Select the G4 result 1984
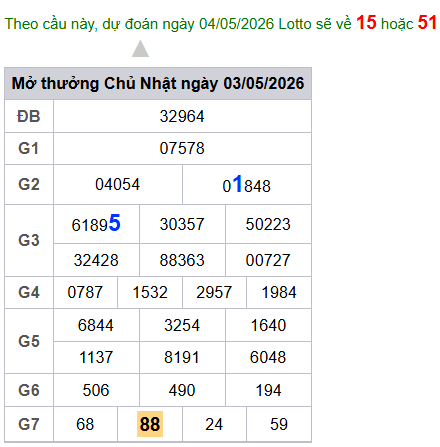Screen dimensions: 440x447 (279, 293)
